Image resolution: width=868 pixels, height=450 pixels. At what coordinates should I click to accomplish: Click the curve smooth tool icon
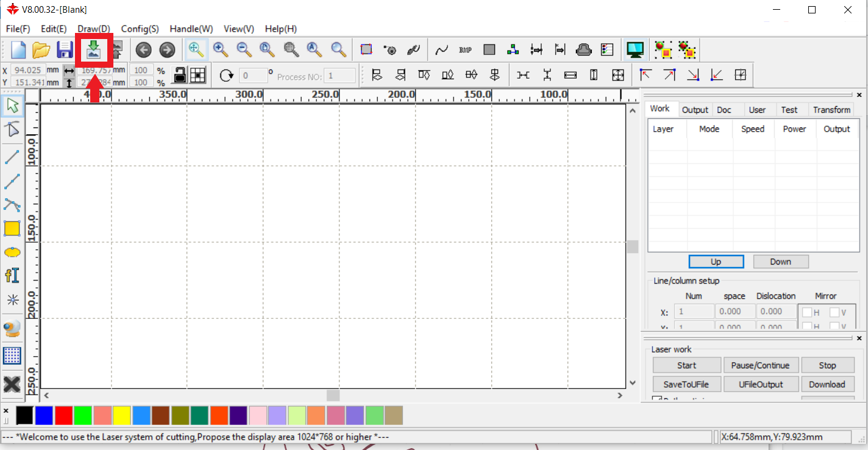tap(442, 50)
